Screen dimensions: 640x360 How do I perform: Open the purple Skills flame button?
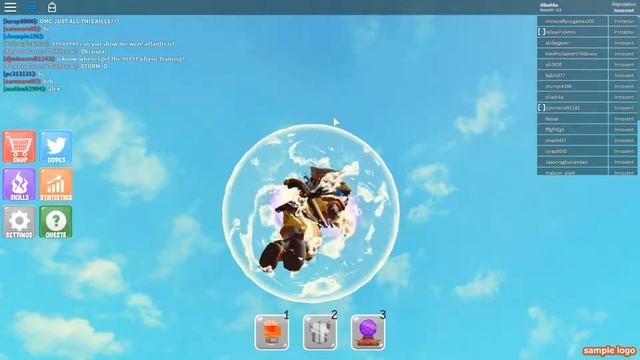19,184
